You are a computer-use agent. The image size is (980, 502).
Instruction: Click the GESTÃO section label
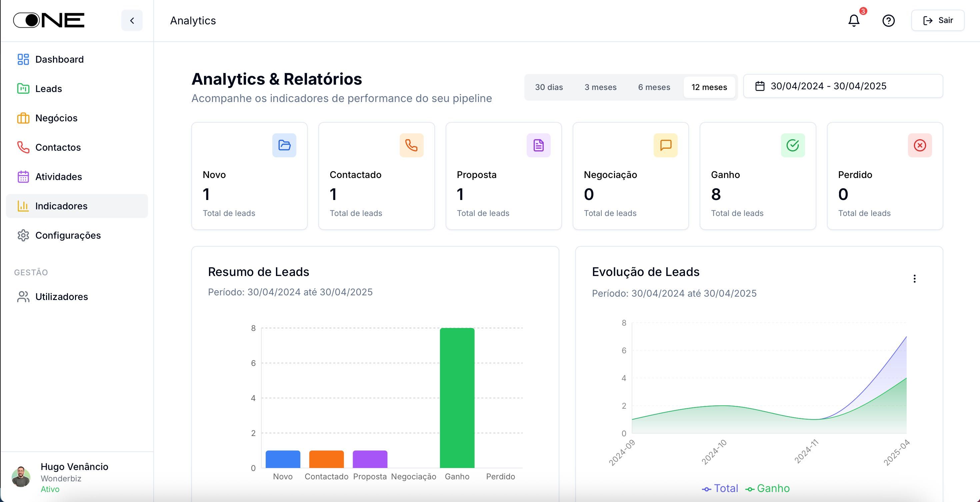[x=31, y=272]
